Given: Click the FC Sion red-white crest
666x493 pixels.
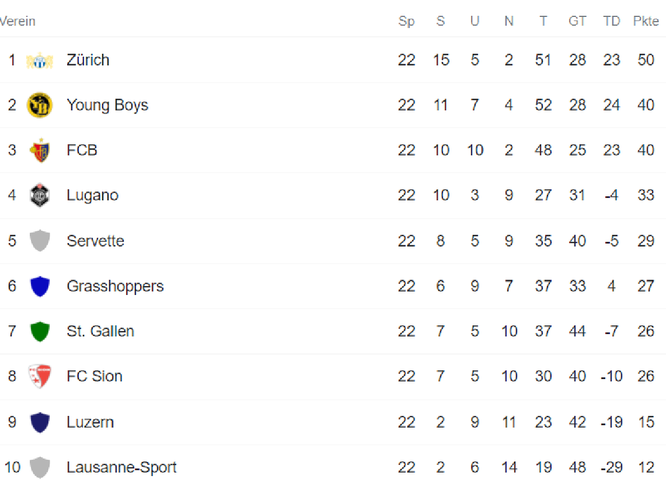Looking at the screenshot, I should coord(40,376).
